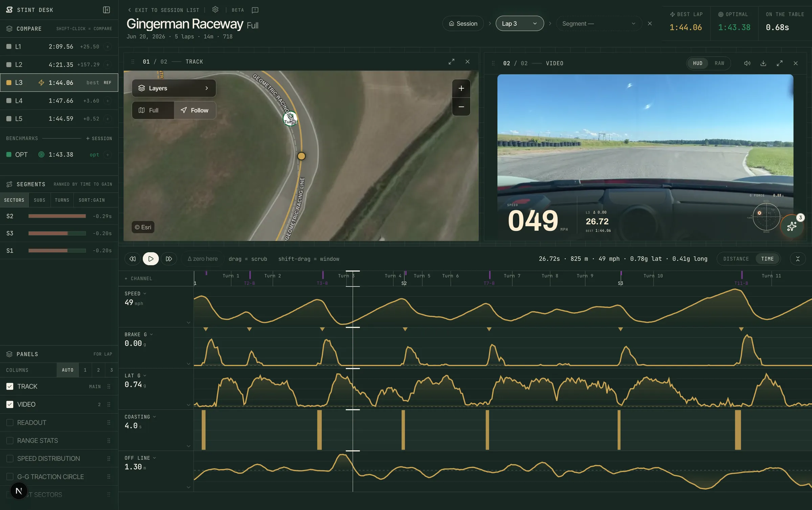Open the OFF LINE channel dropdown
Viewport: 812px width, 510px height.
coord(140,458)
